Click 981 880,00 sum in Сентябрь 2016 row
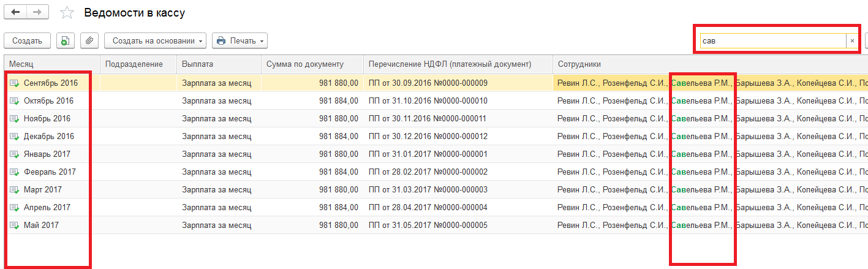 point(339,83)
